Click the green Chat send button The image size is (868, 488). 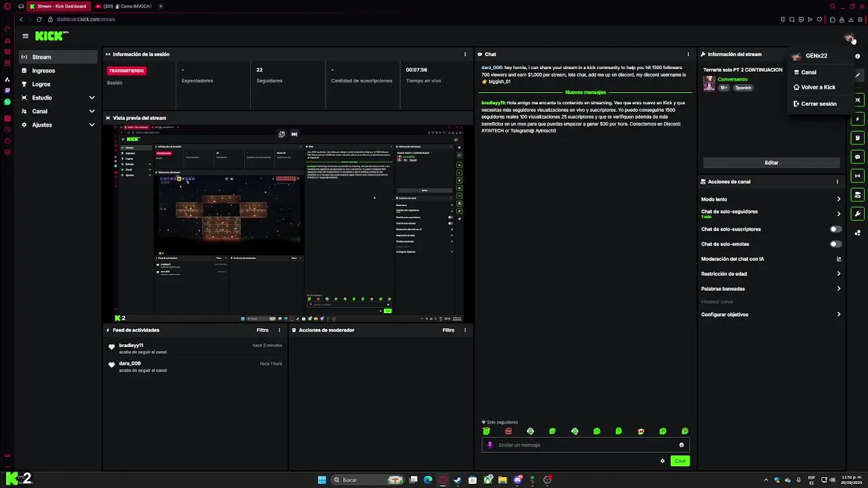[x=679, y=461]
